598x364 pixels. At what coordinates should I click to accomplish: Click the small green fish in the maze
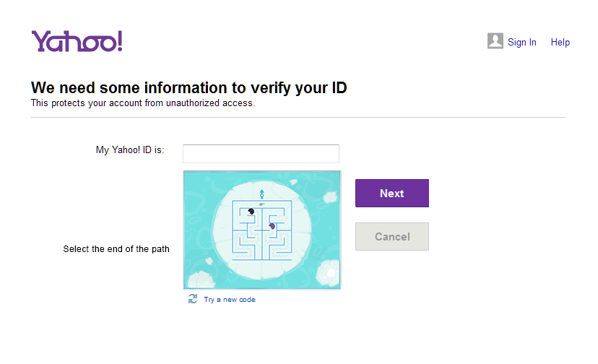point(262,204)
